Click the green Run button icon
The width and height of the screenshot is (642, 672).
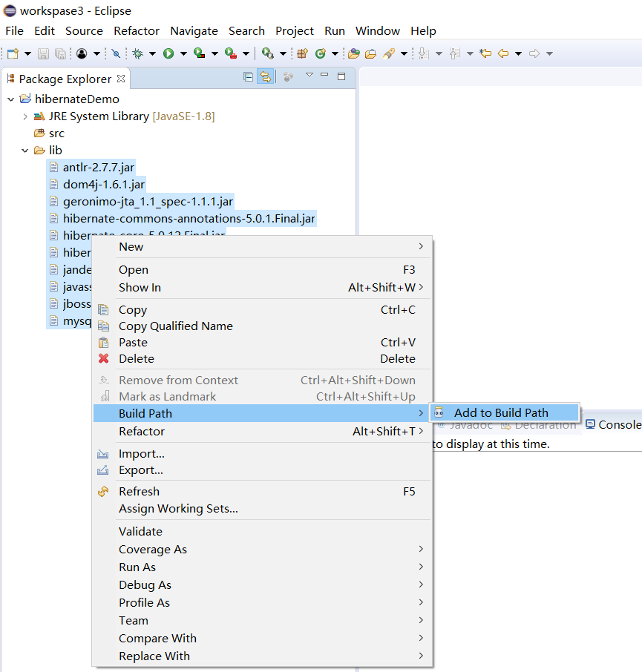(x=168, y=53)
